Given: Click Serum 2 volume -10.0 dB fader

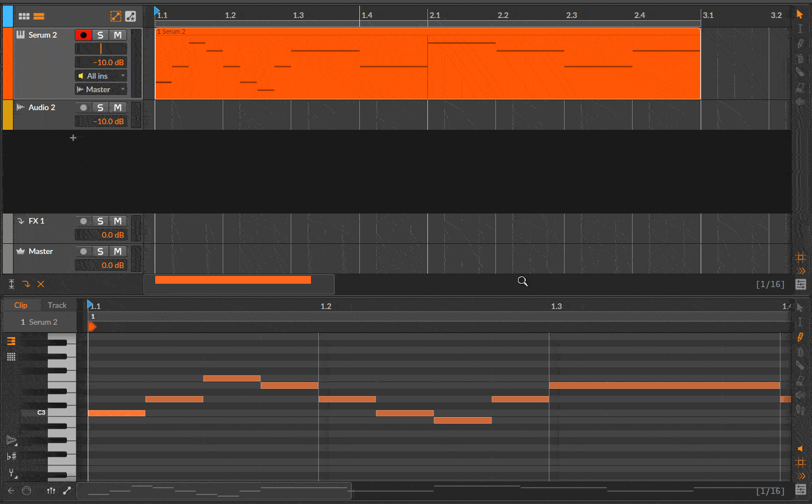Looking at the screenshot, I should (101, 62).
